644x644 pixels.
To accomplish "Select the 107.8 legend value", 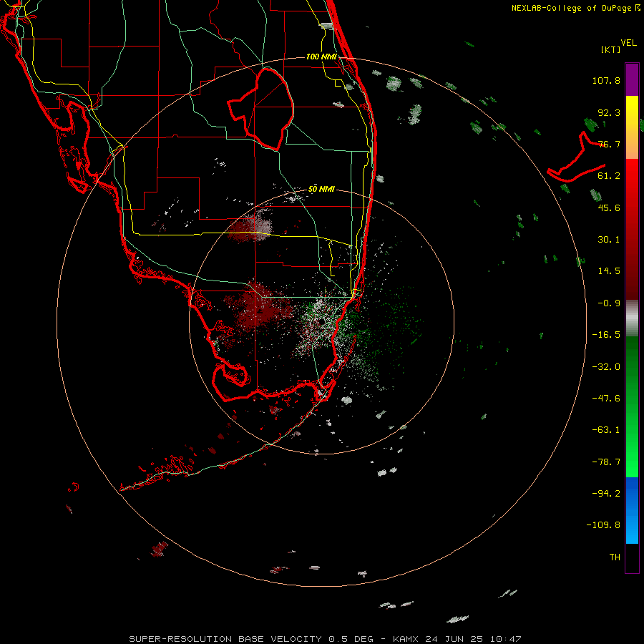I will tap(606, 80).
